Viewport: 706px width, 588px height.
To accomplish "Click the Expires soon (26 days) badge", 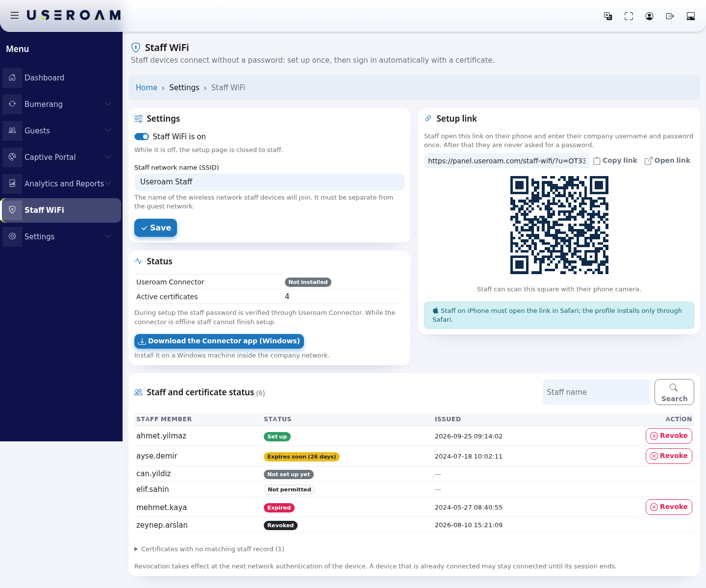I will tap(302, 457).
